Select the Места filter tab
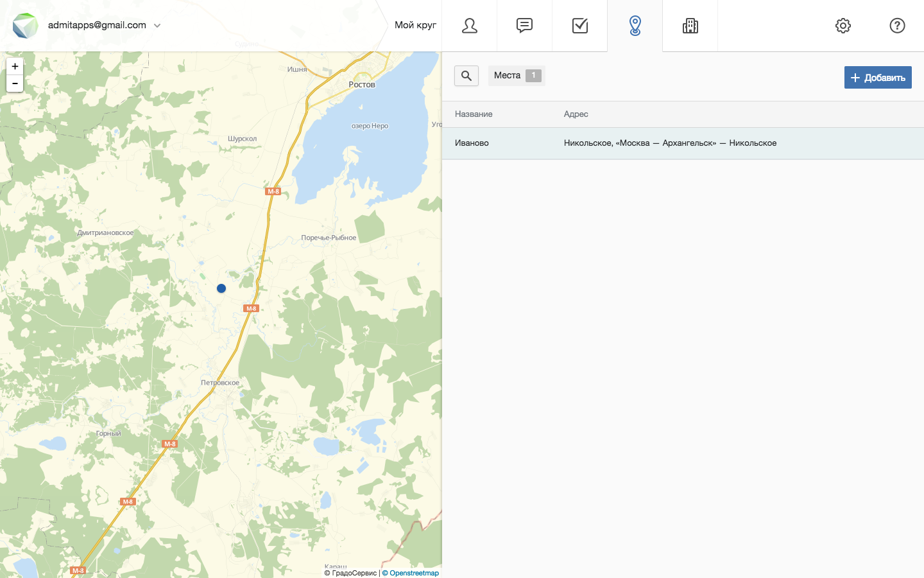Screen dimensions: 924x578 (517, 76)
